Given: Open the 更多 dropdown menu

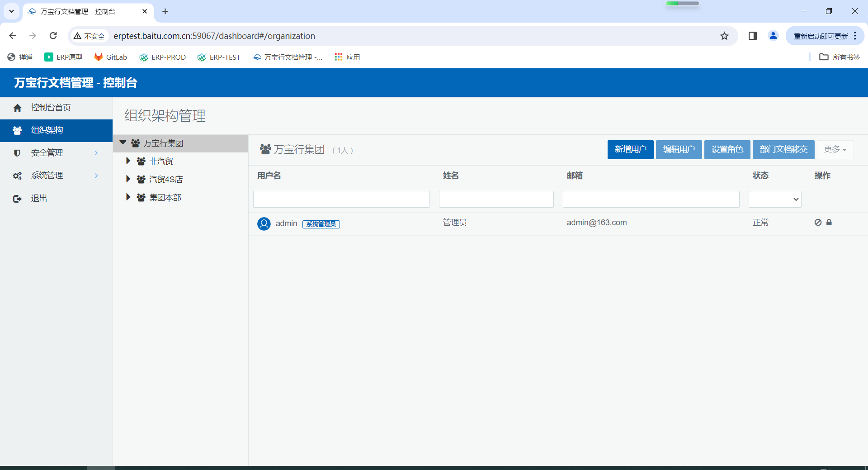Looking at the screenshot, I should (835, 150).
